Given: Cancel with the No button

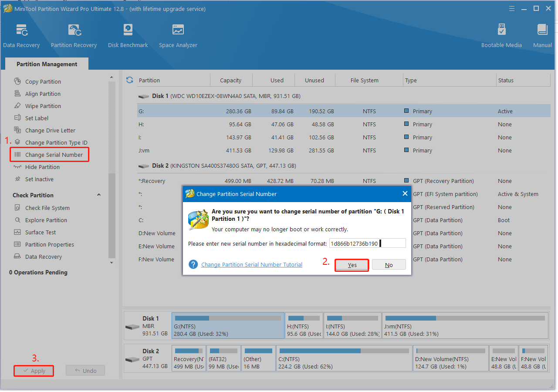Looking at the screenshot, I should 389,265.
